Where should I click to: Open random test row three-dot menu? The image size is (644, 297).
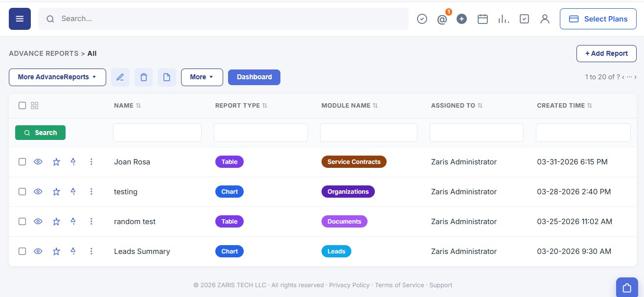pos(91,222)
